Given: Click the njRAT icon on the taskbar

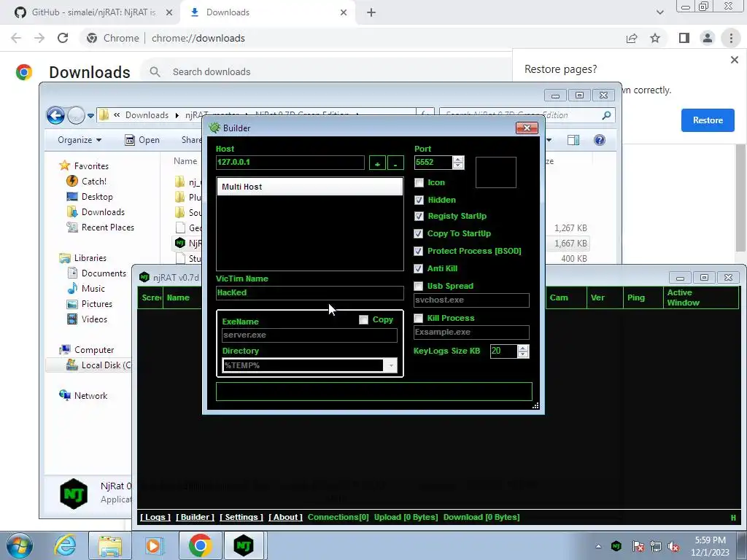Looking at the screenshot, I should tap(244, 545).
